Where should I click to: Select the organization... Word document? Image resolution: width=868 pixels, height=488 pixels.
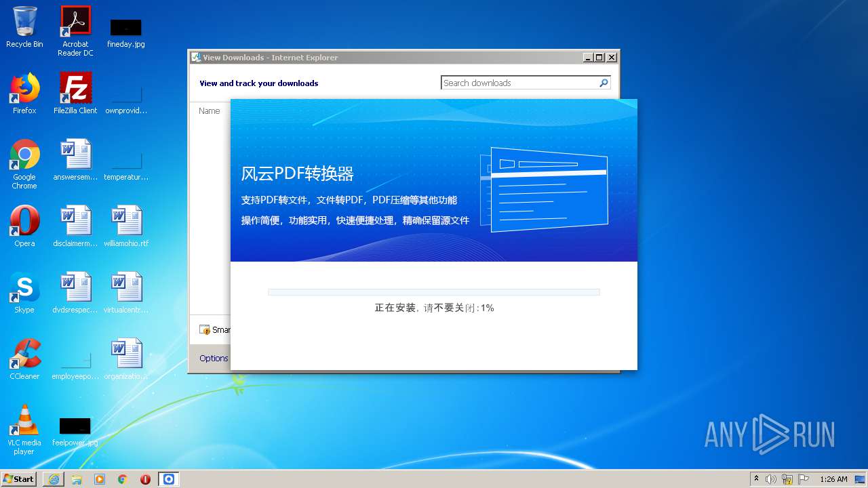pos(126,359)
